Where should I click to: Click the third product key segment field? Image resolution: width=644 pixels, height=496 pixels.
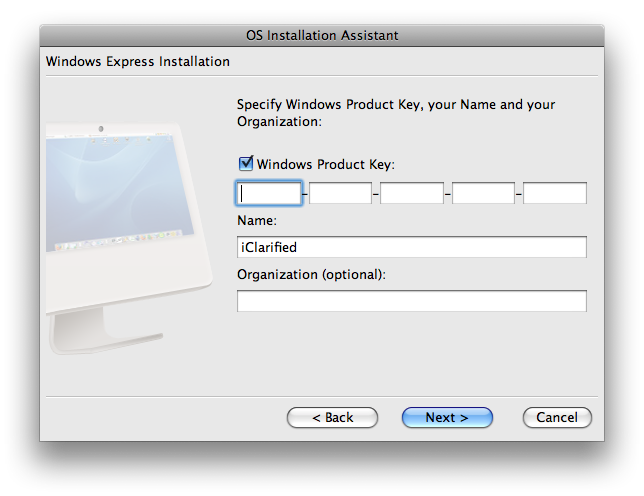tap(412, 193)
